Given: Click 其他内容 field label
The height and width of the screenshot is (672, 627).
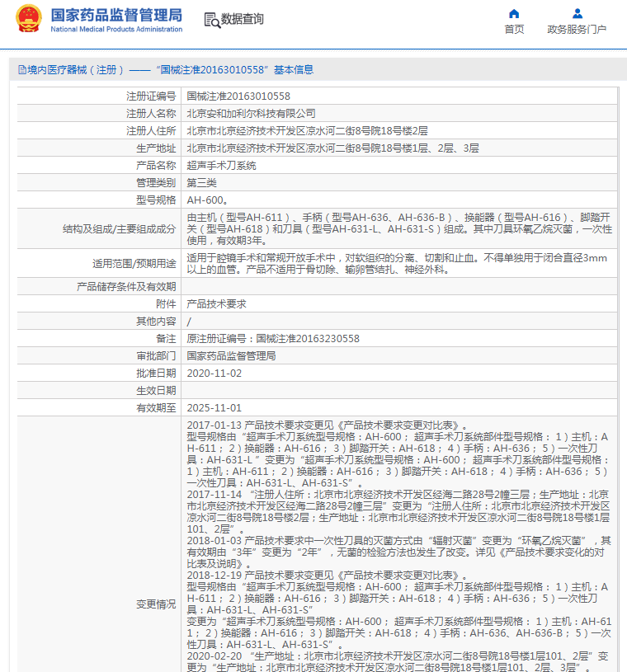Looking at the screenshot, I should pos(156,322).
